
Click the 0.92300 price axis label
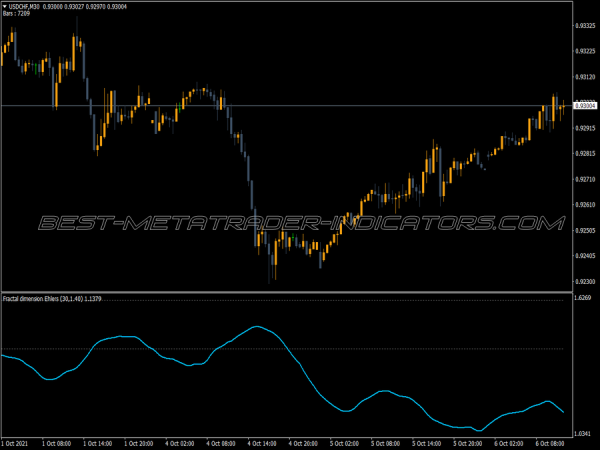pos(585,281)
